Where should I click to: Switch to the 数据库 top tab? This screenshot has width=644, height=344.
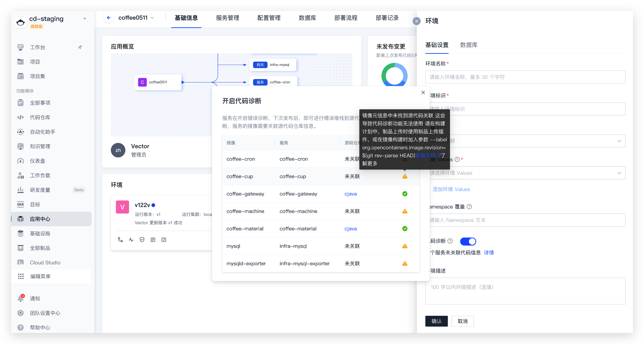pos(307,18)
